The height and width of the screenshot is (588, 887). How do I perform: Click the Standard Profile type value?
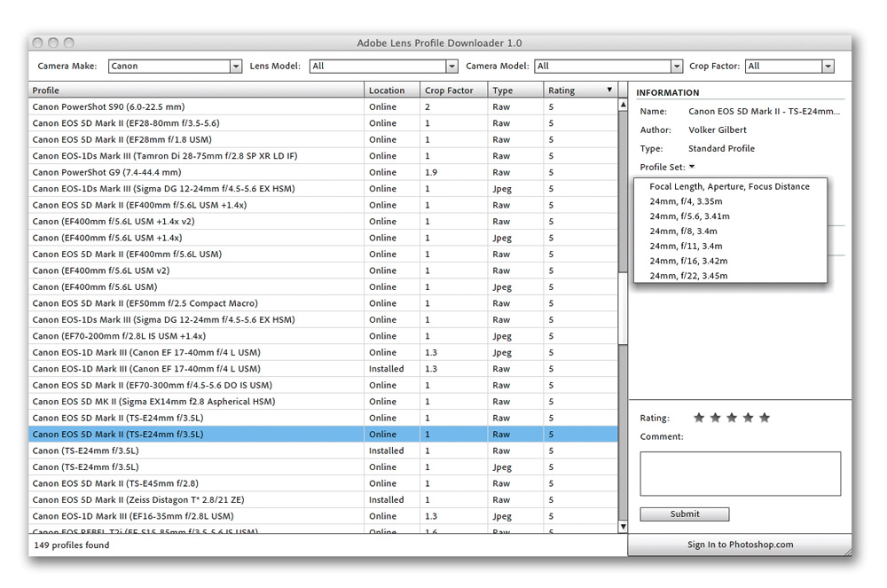pos(721,149)
